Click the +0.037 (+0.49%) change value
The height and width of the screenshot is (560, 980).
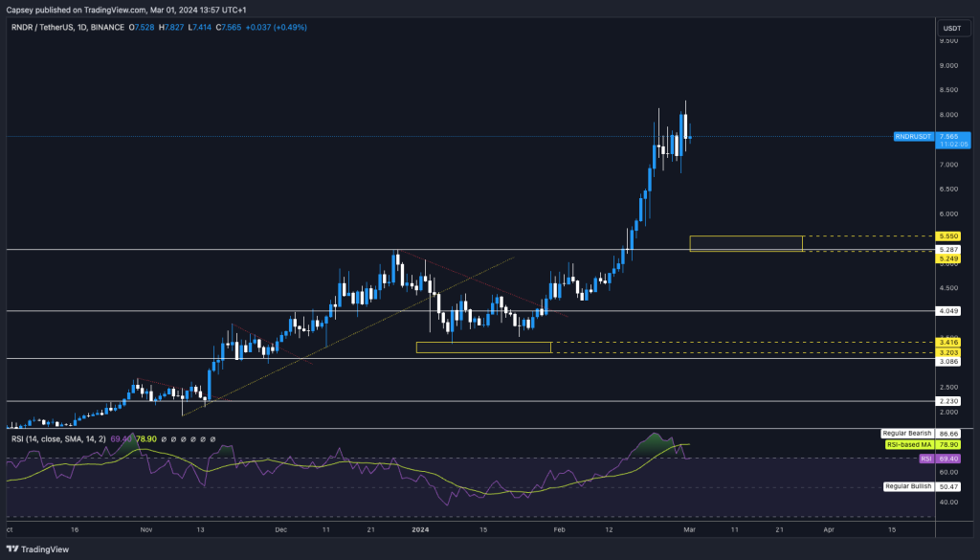[x=277, y=28]
